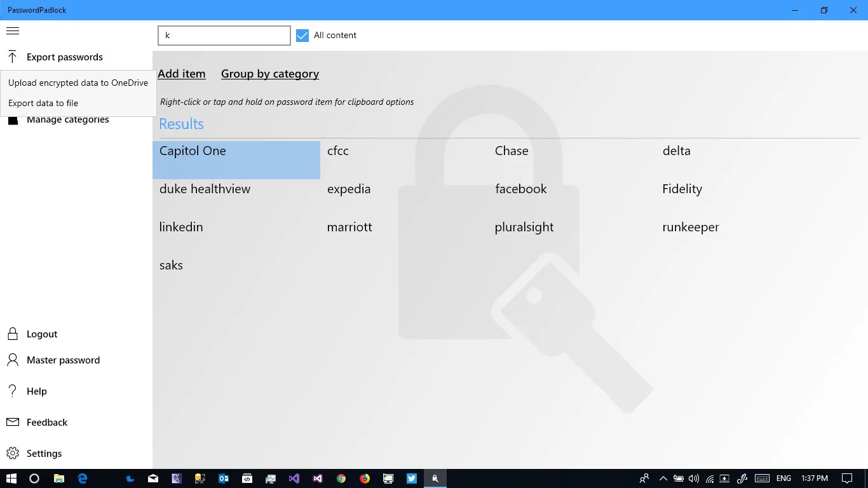The height and width of the screenshot is (488, 868).
Task: Choose Export data to file
Action: (78, 103)
